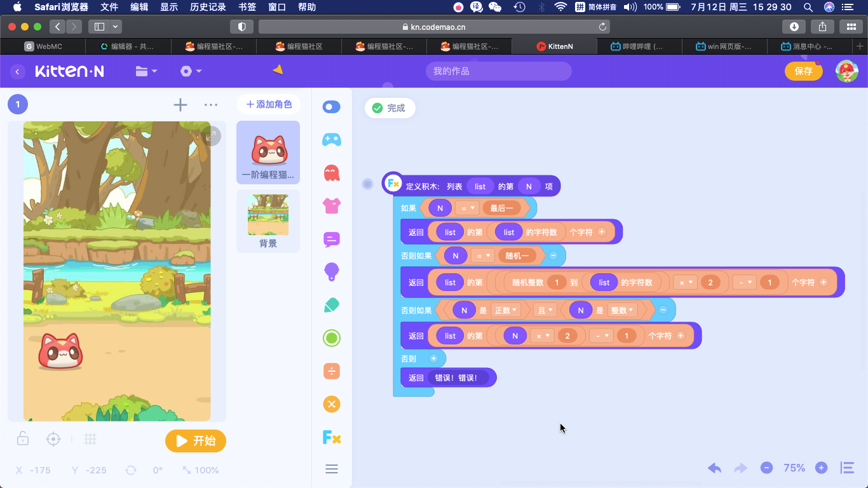Click the 保存 save button

pyautogui.click(x=803, y=71)
